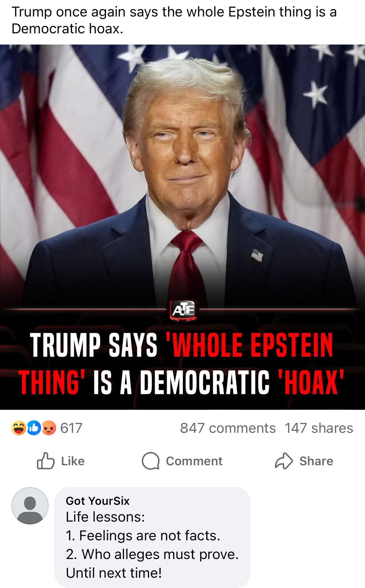View the 147 shares list
The height and width of the screenshot is (588, 365).
coord(319,428)
